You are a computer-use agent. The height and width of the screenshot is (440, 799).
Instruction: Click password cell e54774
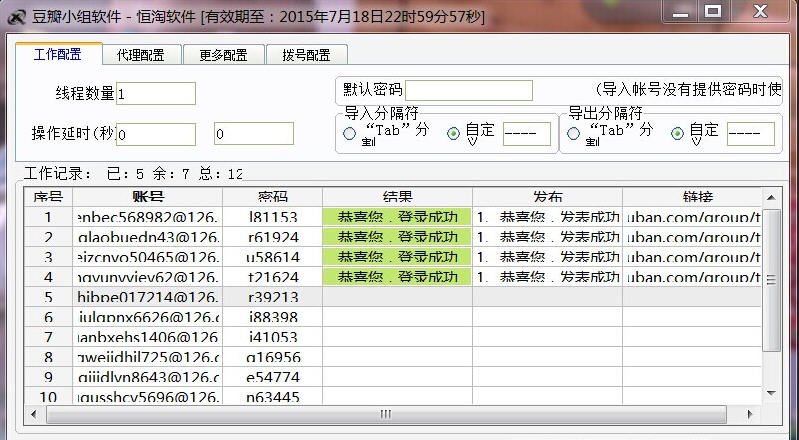(x=273, y=377)
